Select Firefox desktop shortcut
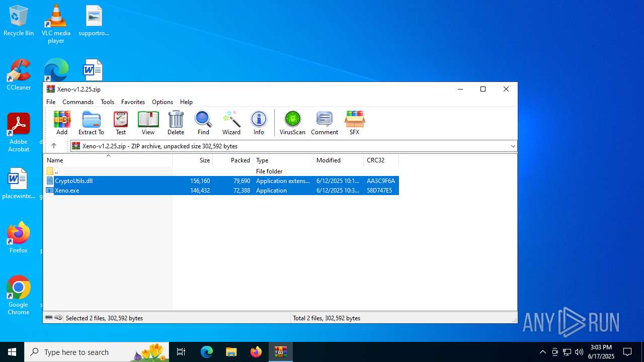The height and width of the screenshot is (362, 644). 19,237
